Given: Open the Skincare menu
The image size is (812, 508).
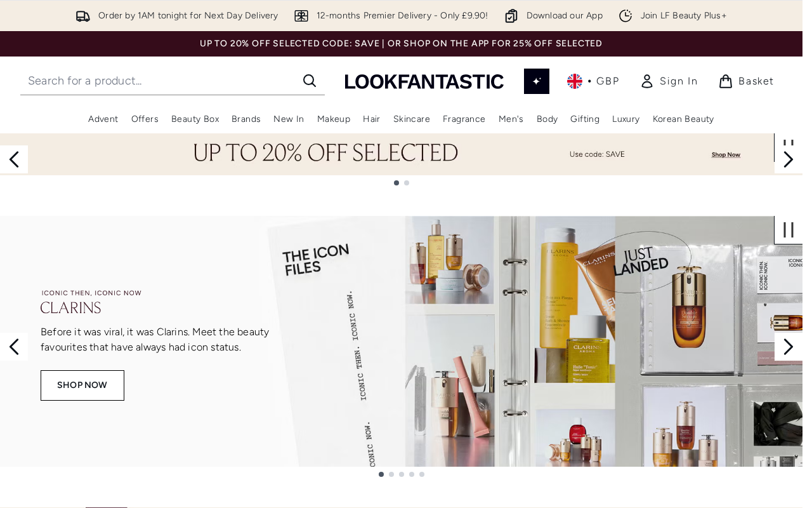Looking at the screenshot, I should [x=412, y=119].
